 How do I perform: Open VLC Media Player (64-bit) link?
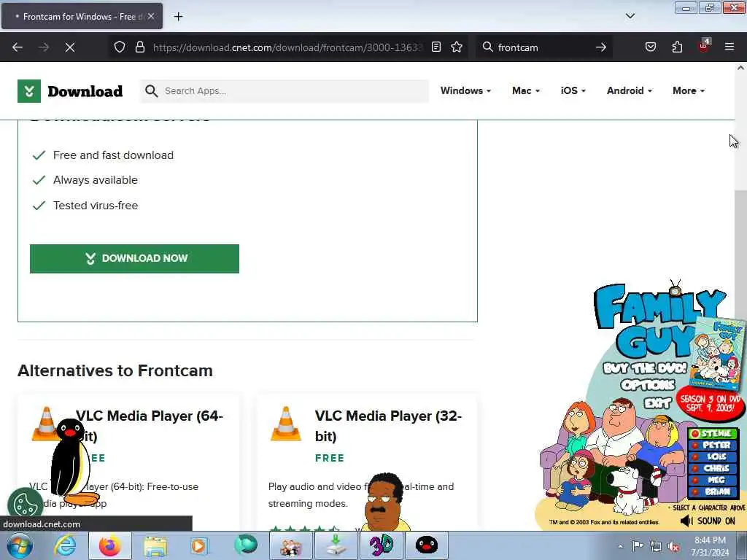(149, 426)
